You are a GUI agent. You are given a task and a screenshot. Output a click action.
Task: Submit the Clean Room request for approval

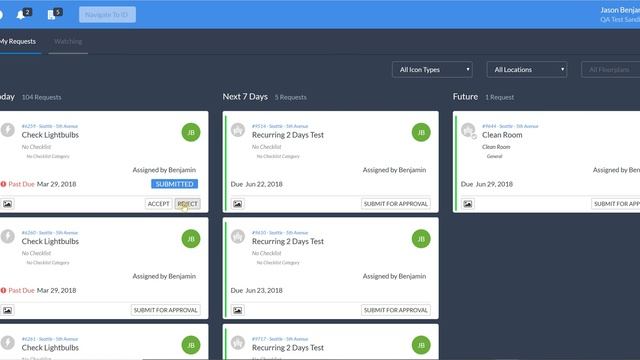(616, 204)
